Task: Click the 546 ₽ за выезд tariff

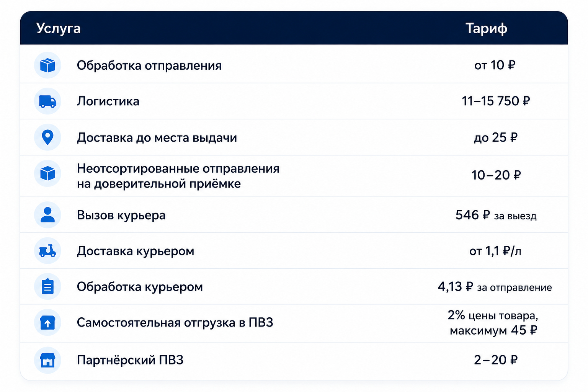Action: 496,215
